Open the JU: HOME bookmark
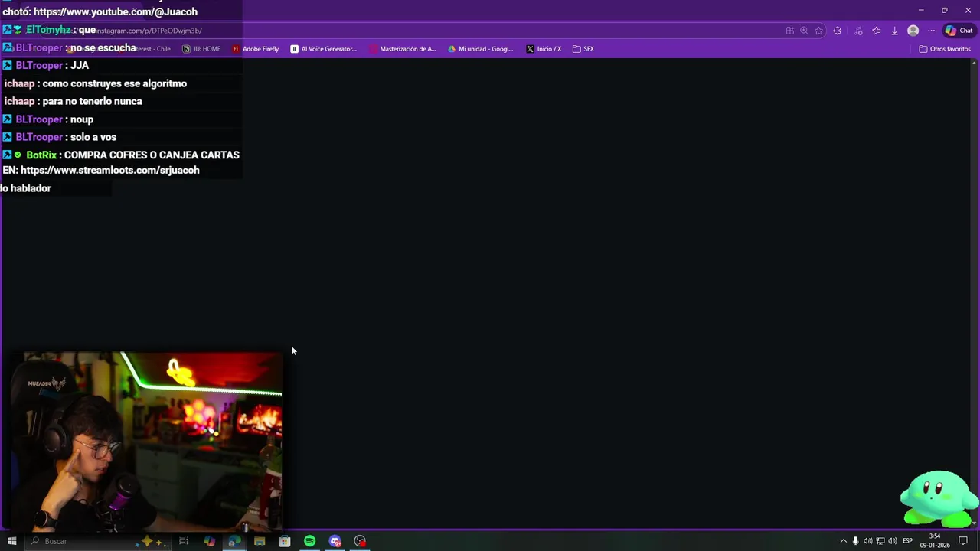The height and width of the screenshot is (551, 980). coord(201,49)
